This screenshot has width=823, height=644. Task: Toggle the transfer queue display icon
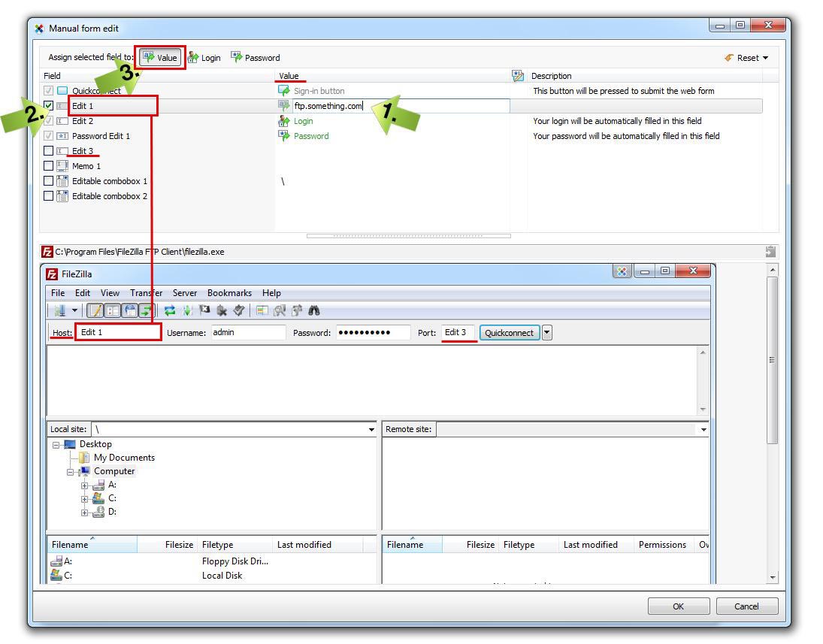[146, 310]
